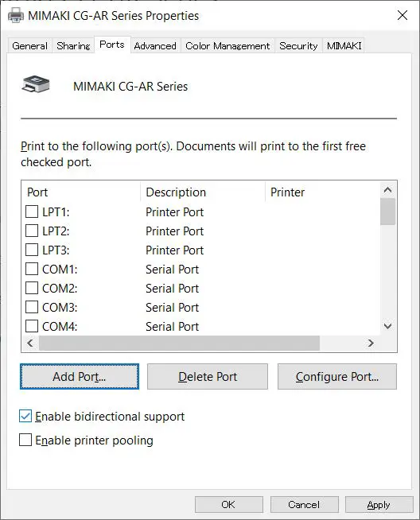Tick the LPT3: port checkbox

click(32, 250)
